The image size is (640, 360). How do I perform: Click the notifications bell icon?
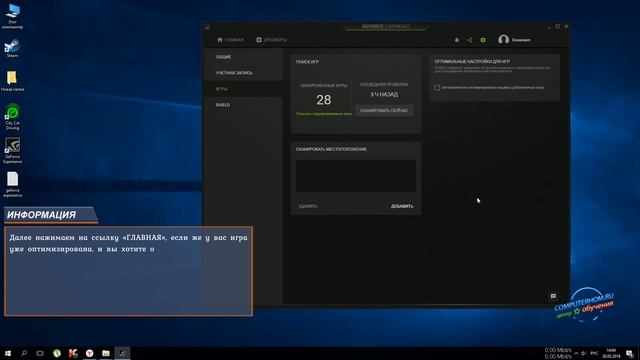point(457,40)
